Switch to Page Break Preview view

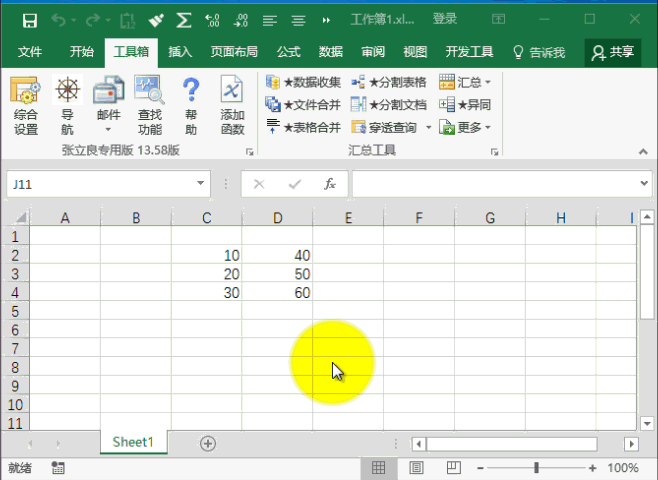coord(451,468)
